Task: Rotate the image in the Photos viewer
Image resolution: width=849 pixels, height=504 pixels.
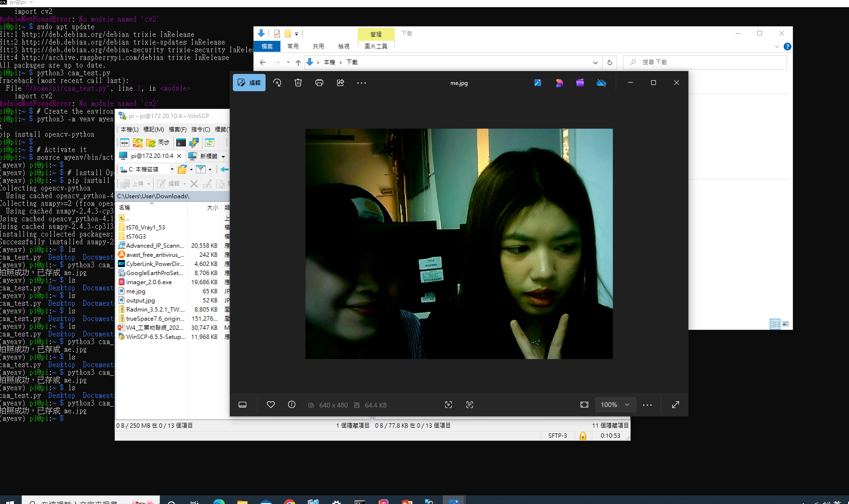Action: click(x=277, y=83)
